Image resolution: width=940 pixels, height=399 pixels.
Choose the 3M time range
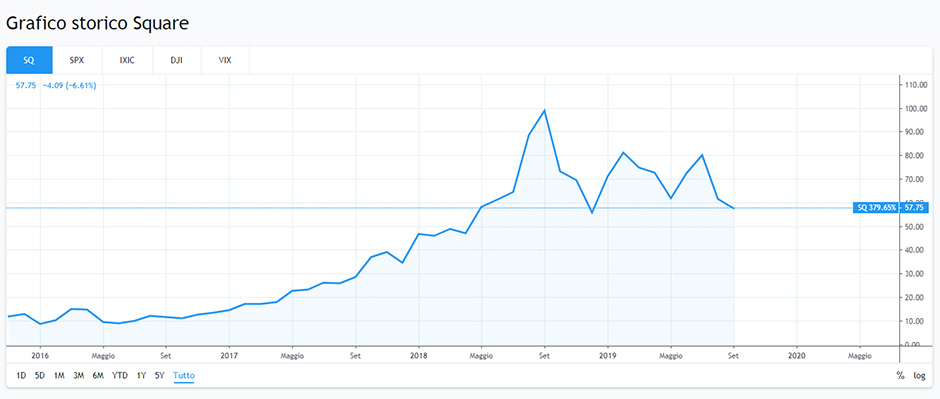(78, 376)
